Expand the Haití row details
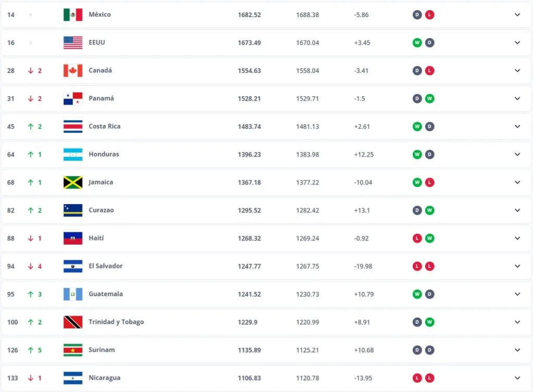533x392 pixels. point(517,238)
